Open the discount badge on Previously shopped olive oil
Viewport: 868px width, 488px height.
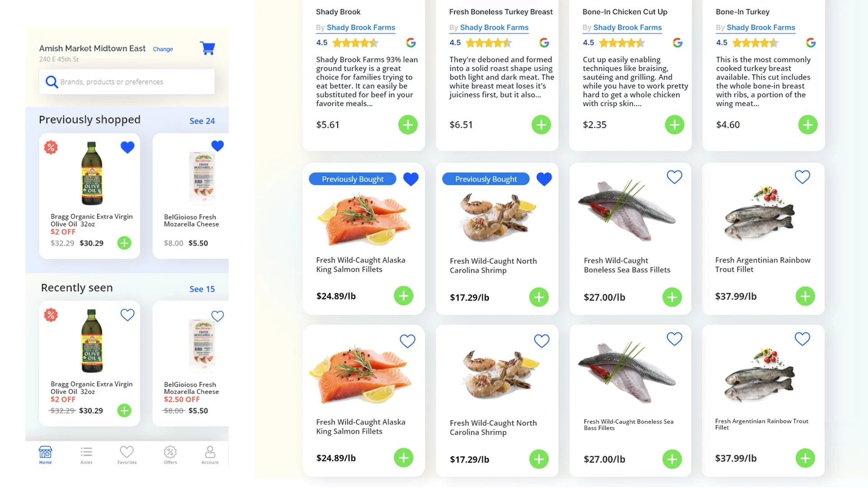point(51,147)
